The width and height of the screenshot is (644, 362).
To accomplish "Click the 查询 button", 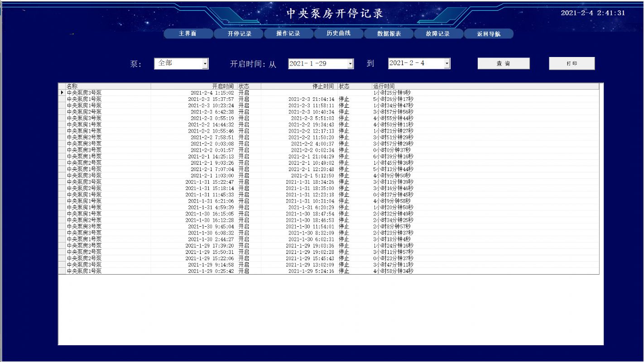I will [504, 63].
